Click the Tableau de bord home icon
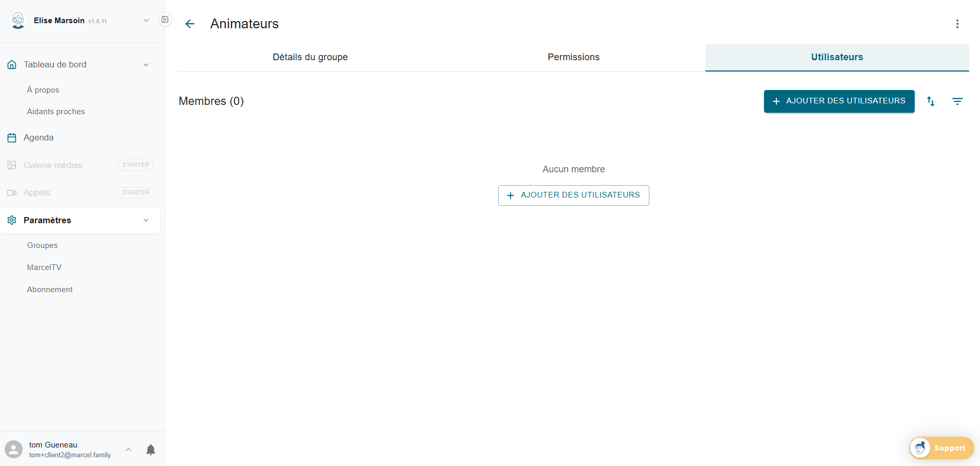The image size is (980, 466). click(11, 64)
